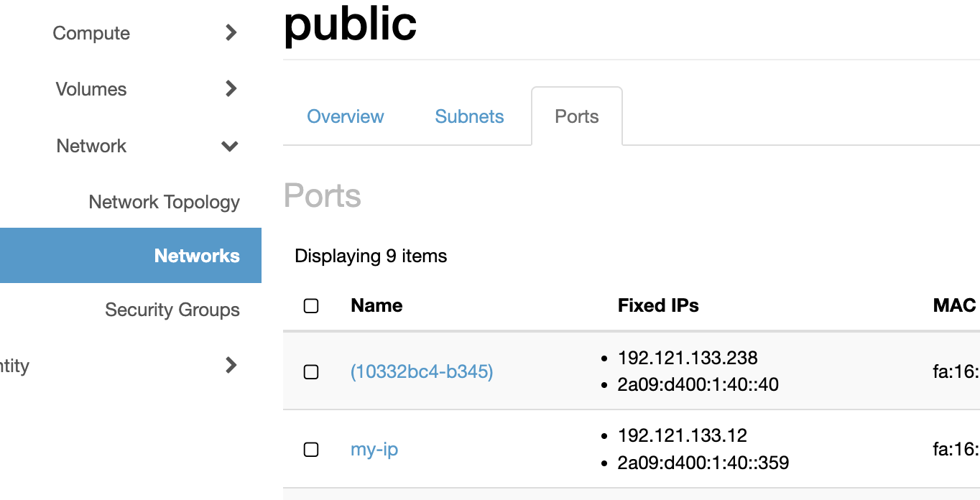The height and width of the screenshot is (500, 980).
Task: Click Networks in the sidebar
Action: click(197, 255)
